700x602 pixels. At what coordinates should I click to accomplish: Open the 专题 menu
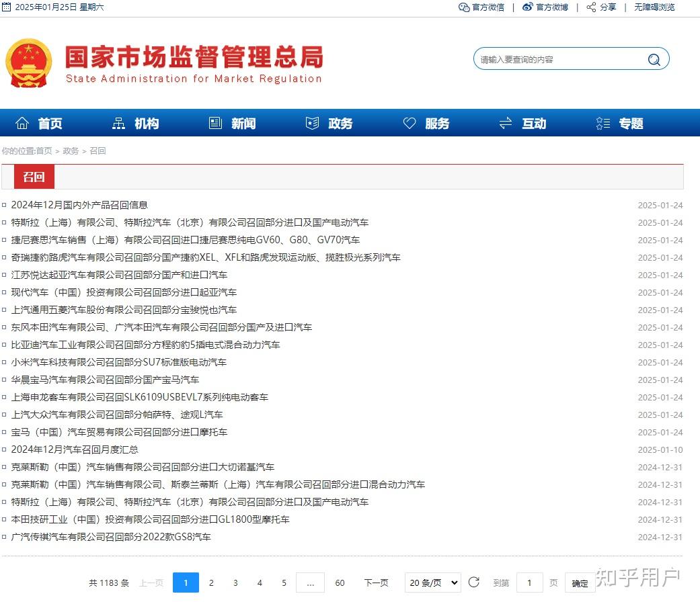632,123
